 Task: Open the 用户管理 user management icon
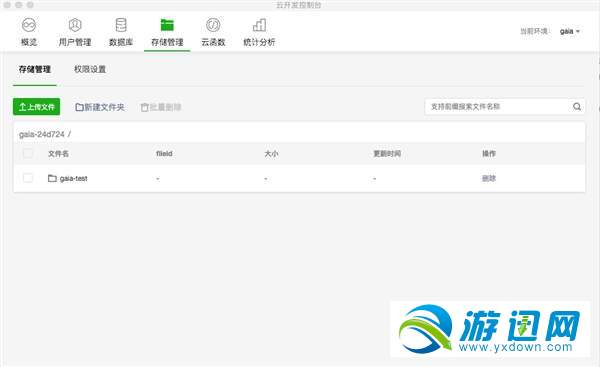(75, 25)
